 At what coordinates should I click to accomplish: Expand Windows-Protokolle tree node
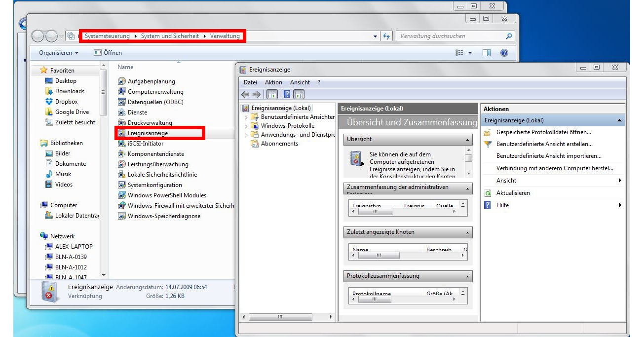(246, 126)
